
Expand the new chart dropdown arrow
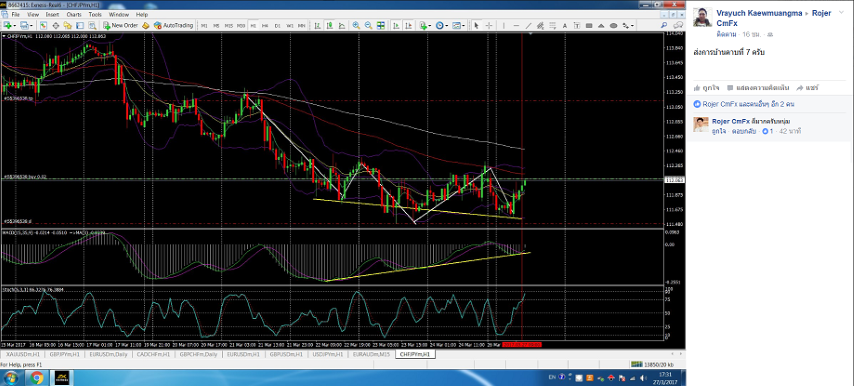(x=15, y=26)
